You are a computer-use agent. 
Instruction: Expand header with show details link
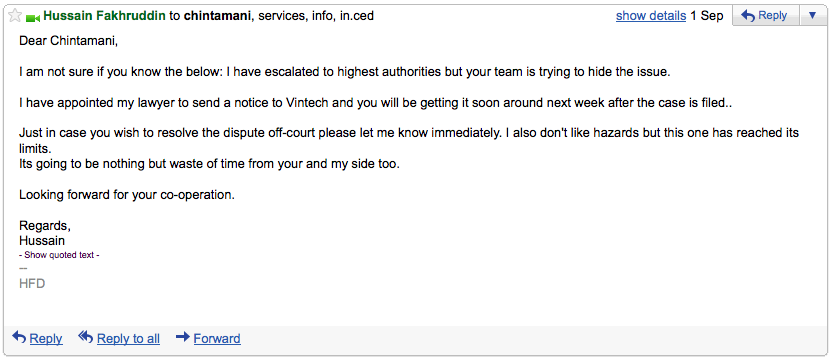[x=651, y=16]
